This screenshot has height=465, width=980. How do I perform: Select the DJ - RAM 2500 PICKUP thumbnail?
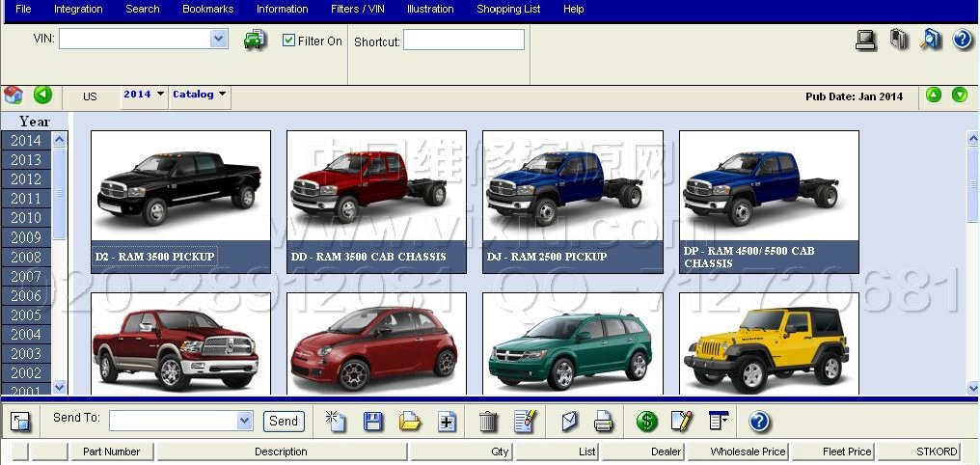(572, 202)
